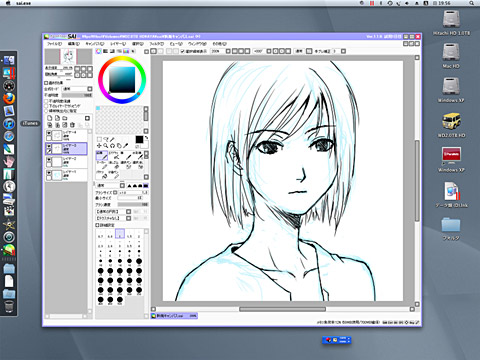This screenshot has width=480, height=360.
Task: Select the move layer tool
Action: 99,146
